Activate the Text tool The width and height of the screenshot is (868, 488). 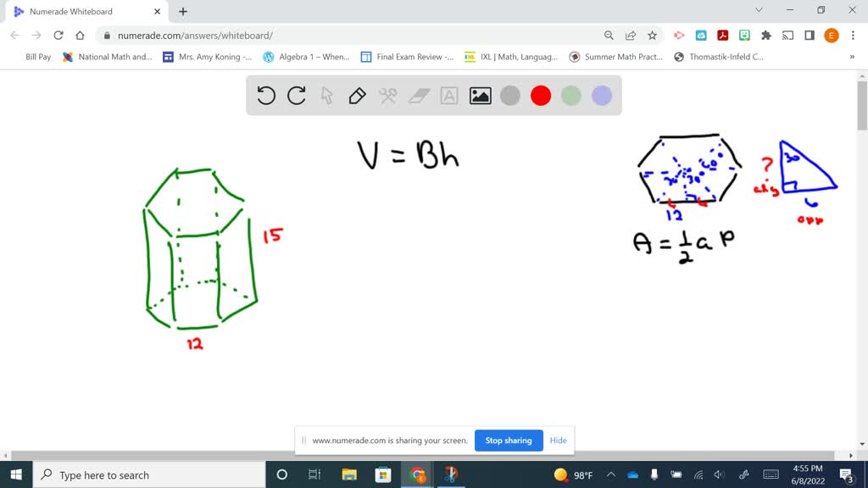click(x=448, y=96)
